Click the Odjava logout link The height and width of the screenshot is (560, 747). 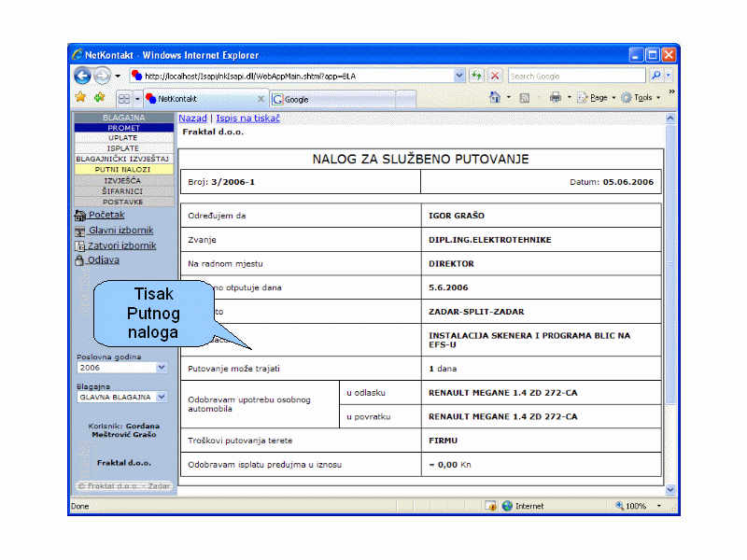point(104,260)
